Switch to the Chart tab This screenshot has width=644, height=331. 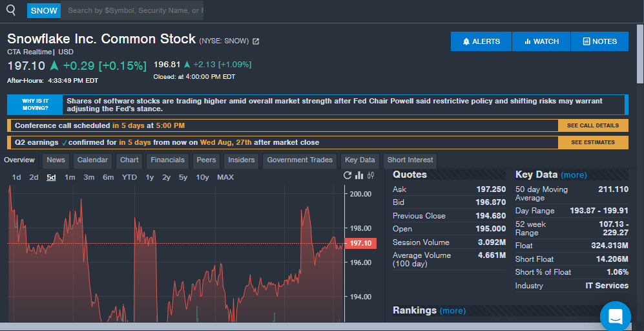(x=129, y=160)
